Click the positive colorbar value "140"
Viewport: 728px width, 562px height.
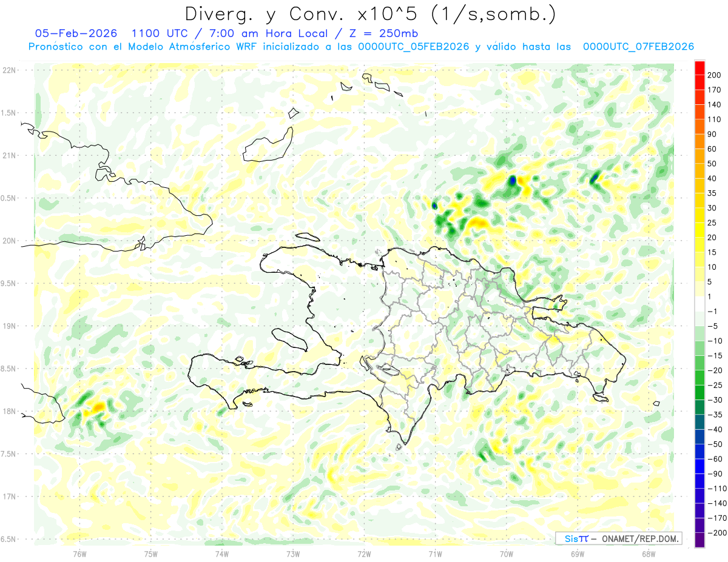[x=715, y=105]
